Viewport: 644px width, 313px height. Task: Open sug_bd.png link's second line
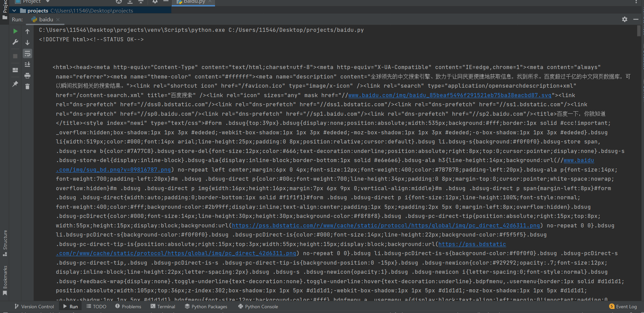point(113,170)
